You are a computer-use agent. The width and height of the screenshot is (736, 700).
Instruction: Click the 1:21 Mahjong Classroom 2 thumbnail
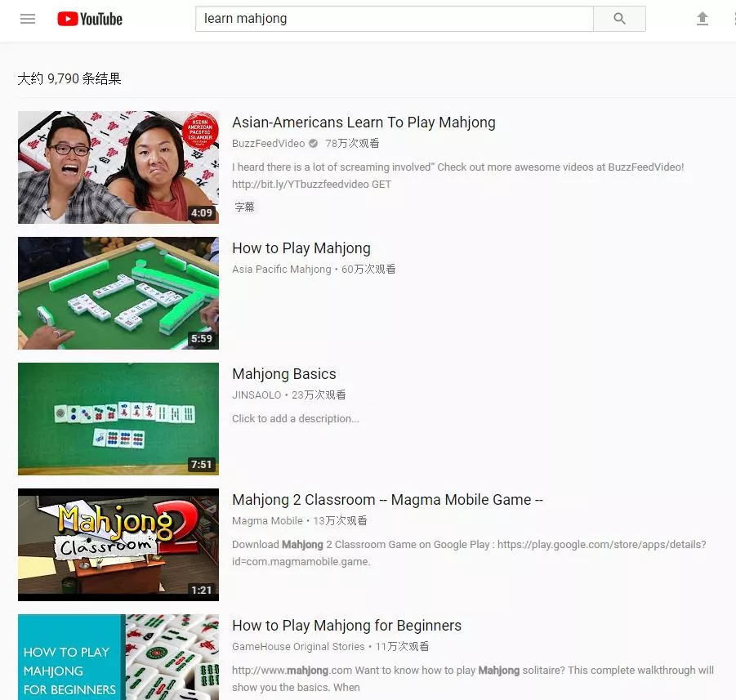pos(118,545)
